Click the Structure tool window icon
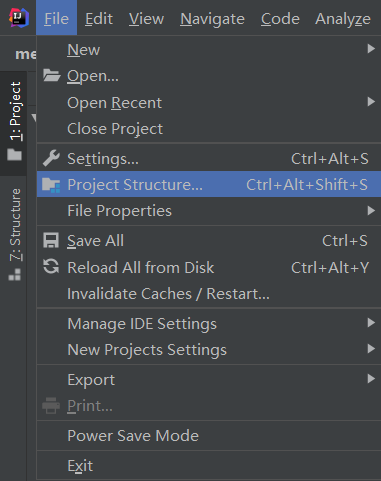Viewport: 381px width, 481px height. (x=14, y=275)
